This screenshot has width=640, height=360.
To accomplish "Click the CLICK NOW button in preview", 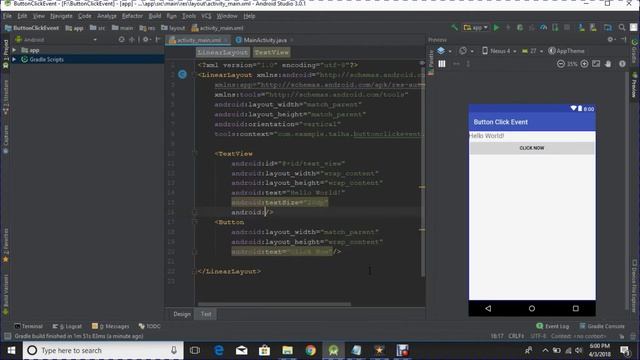I will (x=532, y=148).
